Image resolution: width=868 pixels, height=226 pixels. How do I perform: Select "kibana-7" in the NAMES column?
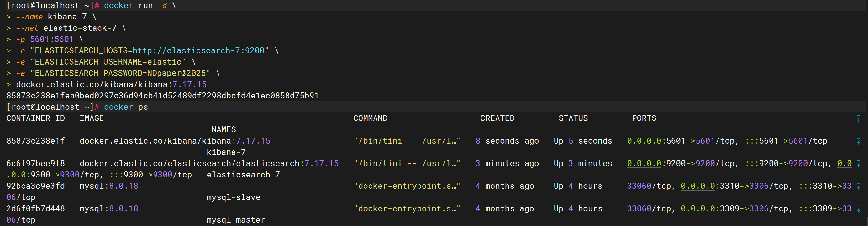coord(226,152)
